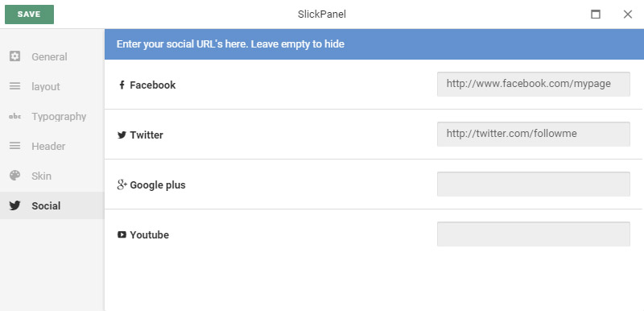The height and width of the screenshot is (311, 644).
Task: Focus the Twitter URL input field
Action: tap(534, 134)
